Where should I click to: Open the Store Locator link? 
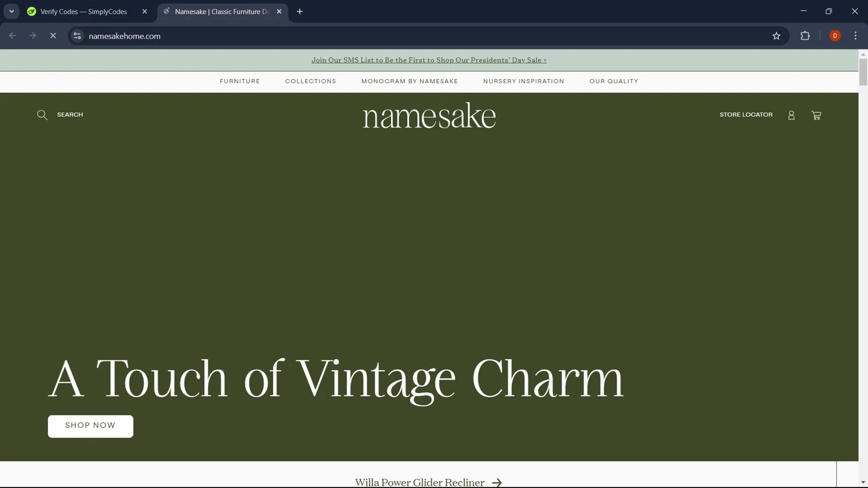(x=746, y=115)
